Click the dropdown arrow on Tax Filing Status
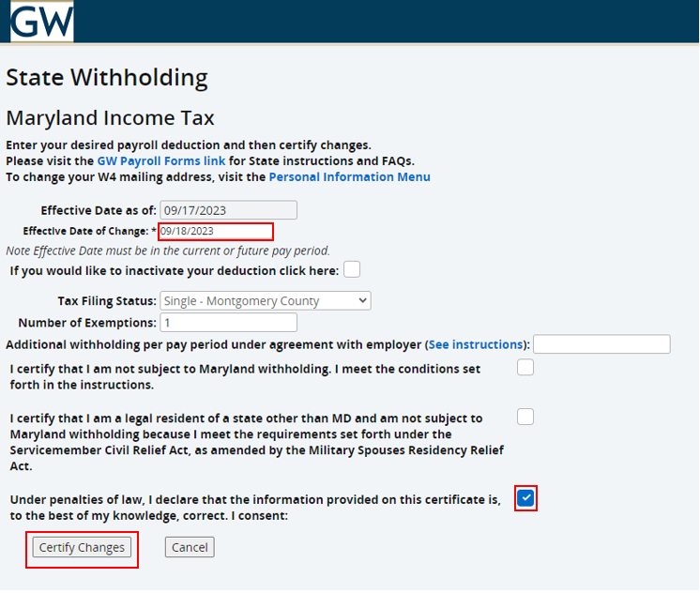 point(363,301)
